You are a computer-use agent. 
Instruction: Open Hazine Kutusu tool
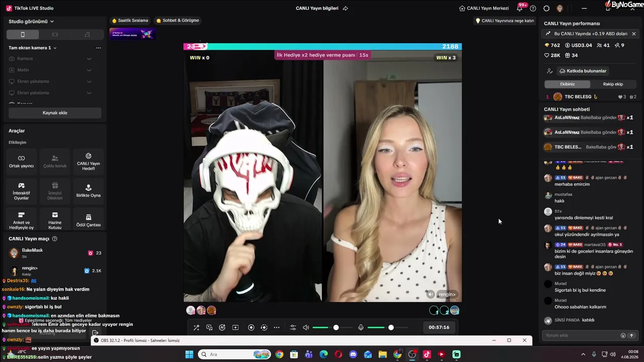tap(55, 220)
